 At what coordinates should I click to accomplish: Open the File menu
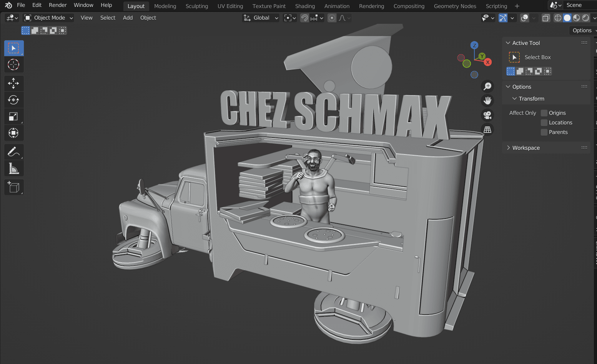click(x=21, y=5)
